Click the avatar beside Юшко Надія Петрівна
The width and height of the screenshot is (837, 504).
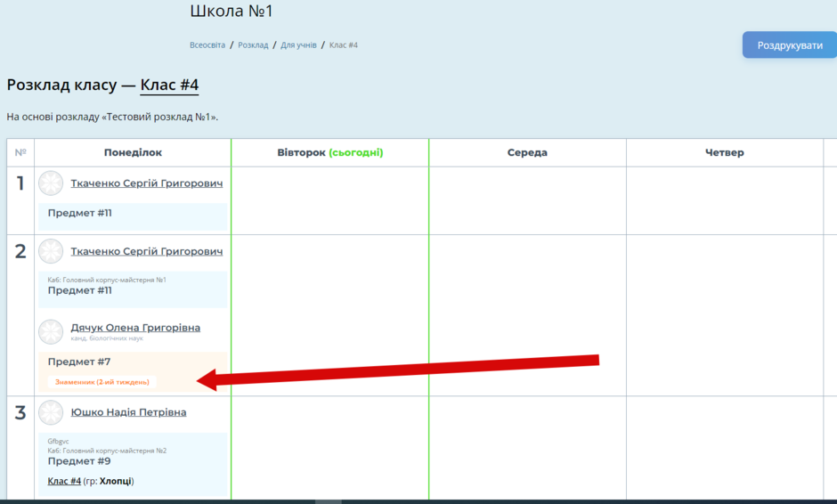click(51, 412)
